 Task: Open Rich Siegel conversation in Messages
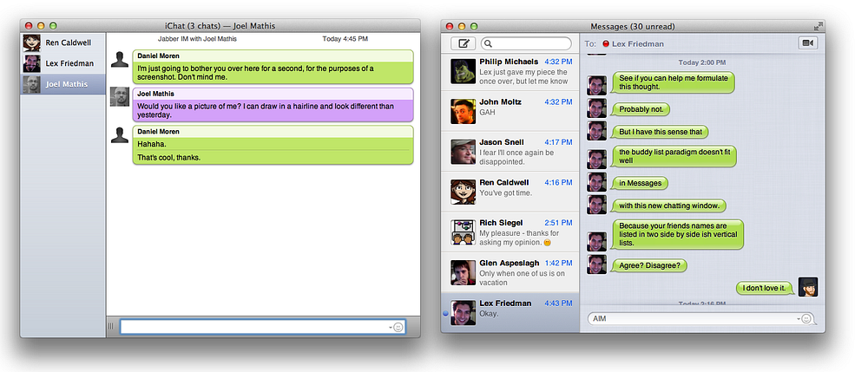[x=510, y=232]
